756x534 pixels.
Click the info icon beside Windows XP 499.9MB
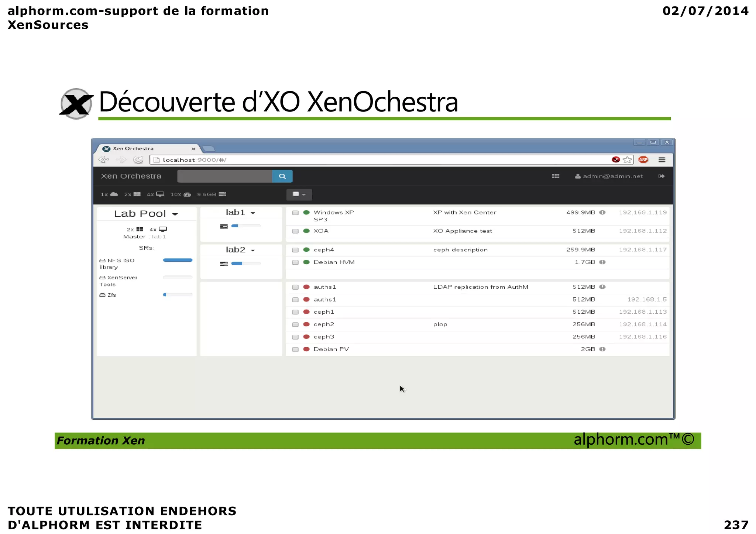(x=602, y=213)
